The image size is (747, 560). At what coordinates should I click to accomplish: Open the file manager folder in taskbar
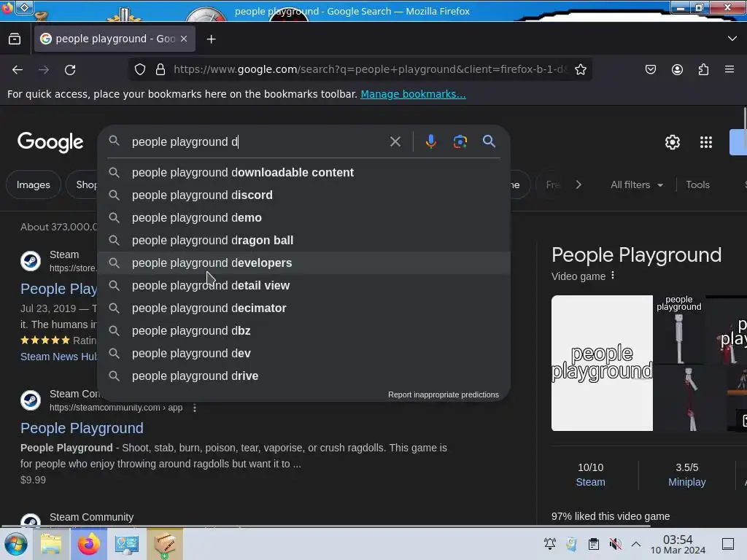coord(51,544)
